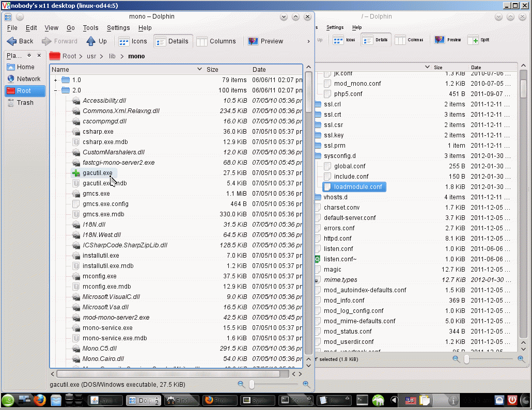Screen dimensions: 532x410
Task: Open the Edit menu
Action: click(x=31, y=28)
